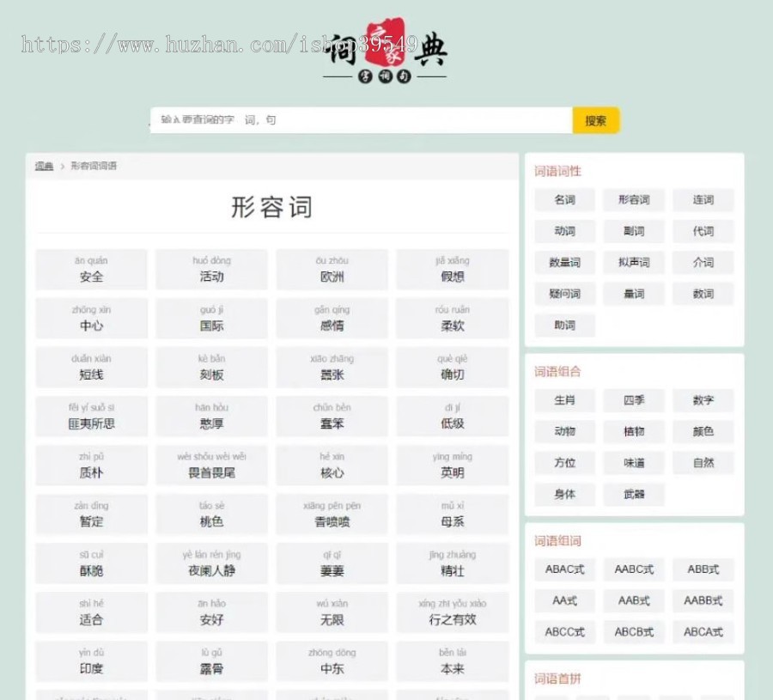Open the 国际 word card
Image resolution: width=773 pixels, height=700 pixels.
[211, 318]
